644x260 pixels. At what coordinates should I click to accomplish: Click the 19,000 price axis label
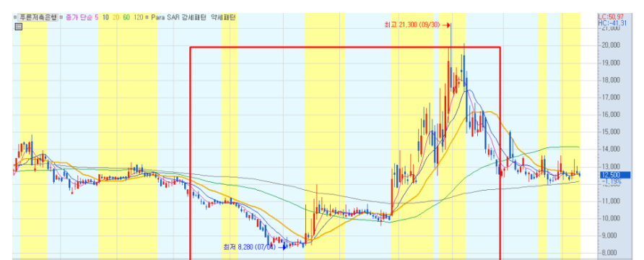(x=611, y=63)
